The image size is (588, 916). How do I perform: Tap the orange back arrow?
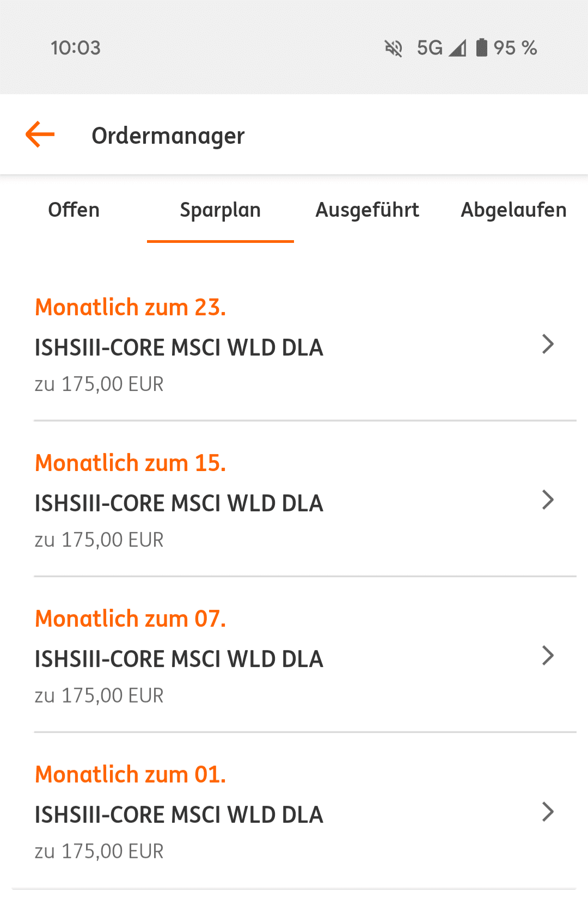pos(40,135)
